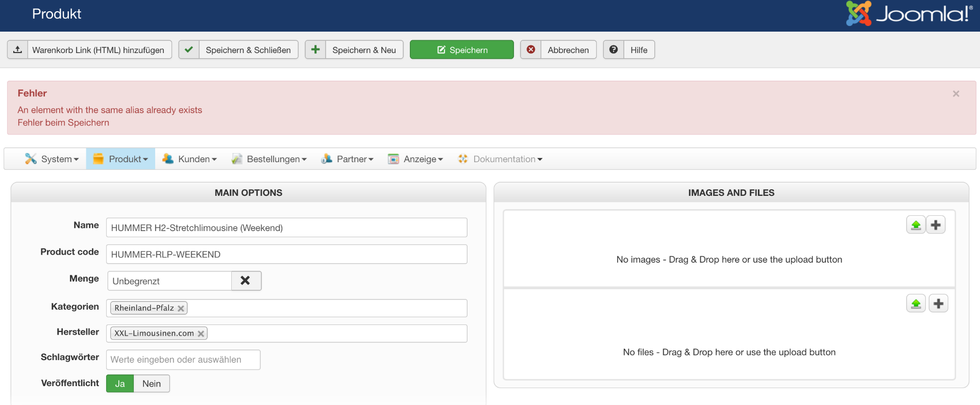Image resolution: width=980 pixels, height=405 pixels.
Task: Click the green checkmark icon for save and close
Action: [x=189, y=49]
